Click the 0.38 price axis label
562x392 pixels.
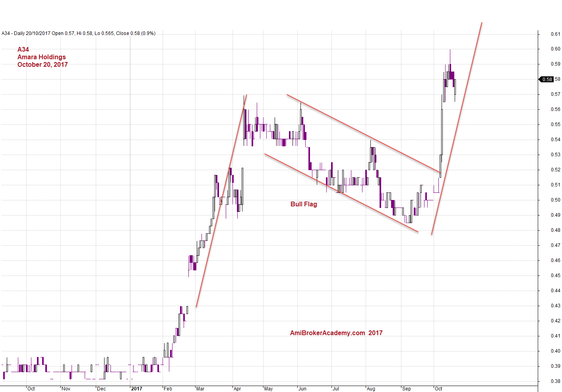[x=556, y=381]
